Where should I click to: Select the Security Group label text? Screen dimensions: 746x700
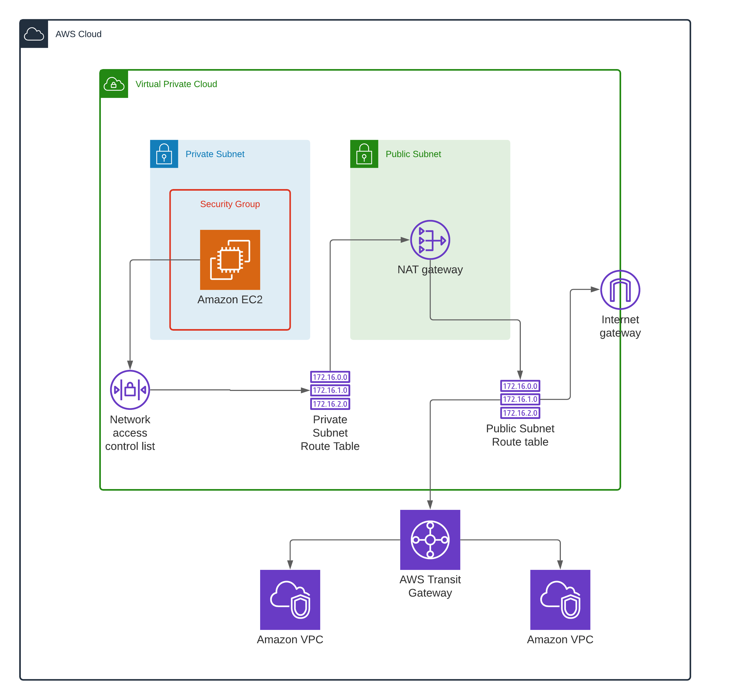point(230,204)
